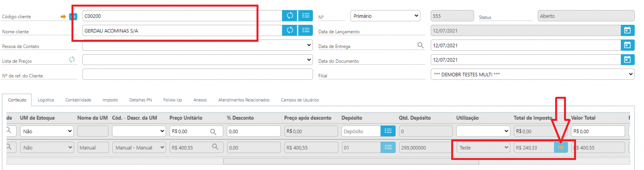Open Depósito list icon in empty row
This screenshot has height=170, width=644.
(388, 131)
